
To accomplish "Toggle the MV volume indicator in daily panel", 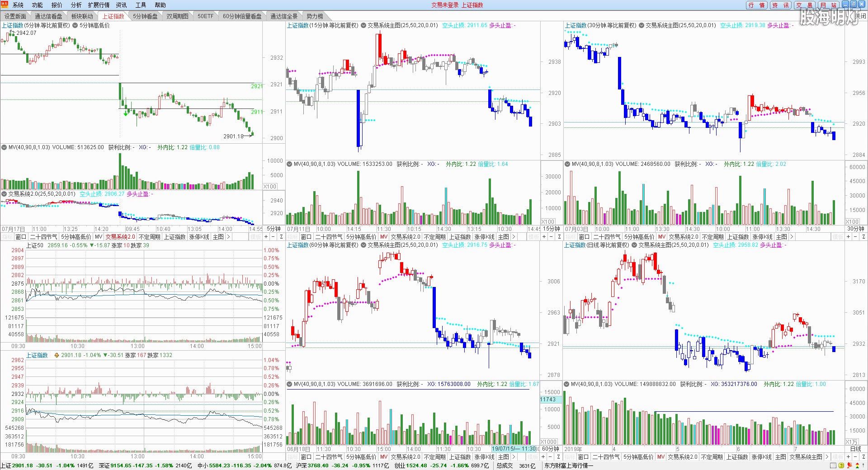I will coord(566,384).
